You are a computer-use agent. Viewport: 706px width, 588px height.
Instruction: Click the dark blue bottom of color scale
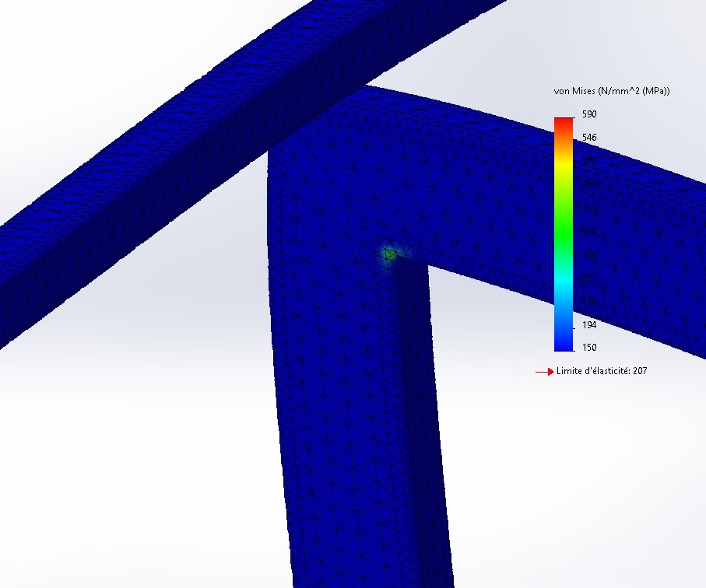(x=564, y=341)
